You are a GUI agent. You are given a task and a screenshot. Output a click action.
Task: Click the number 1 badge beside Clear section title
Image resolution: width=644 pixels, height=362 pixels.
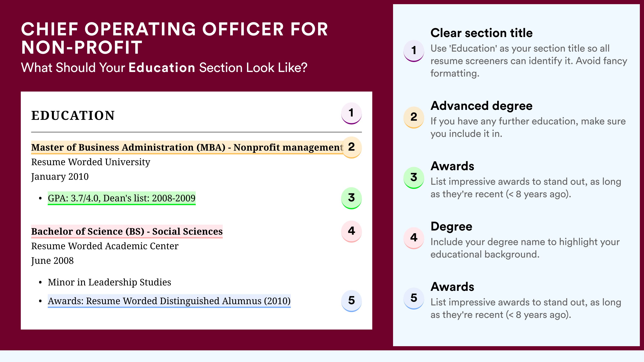(413, 50)
